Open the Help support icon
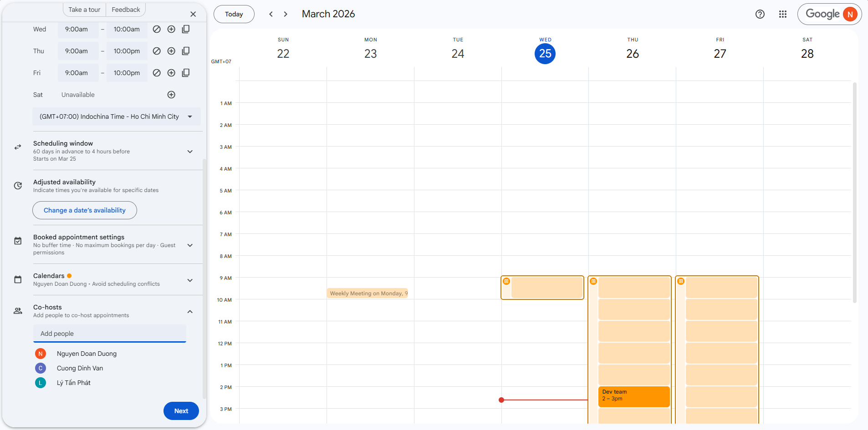Screen dimensions: 868x430 [760, 14]
